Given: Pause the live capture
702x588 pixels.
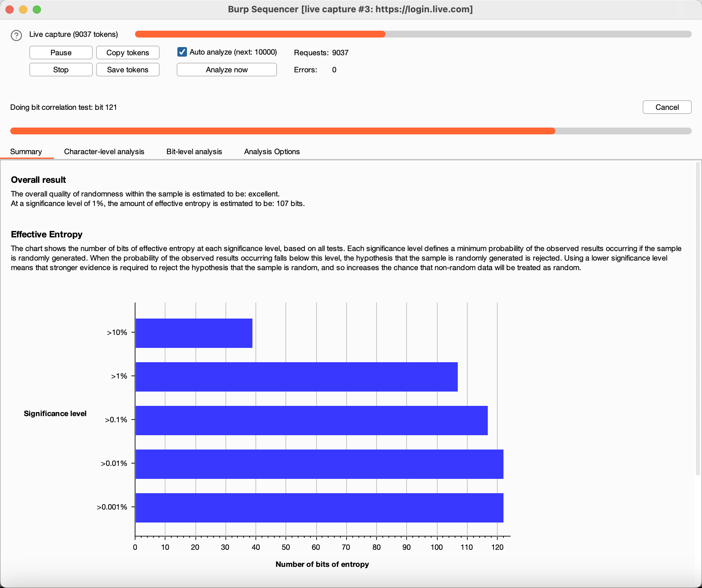Looking at the screenshot, I should (61, 53).
